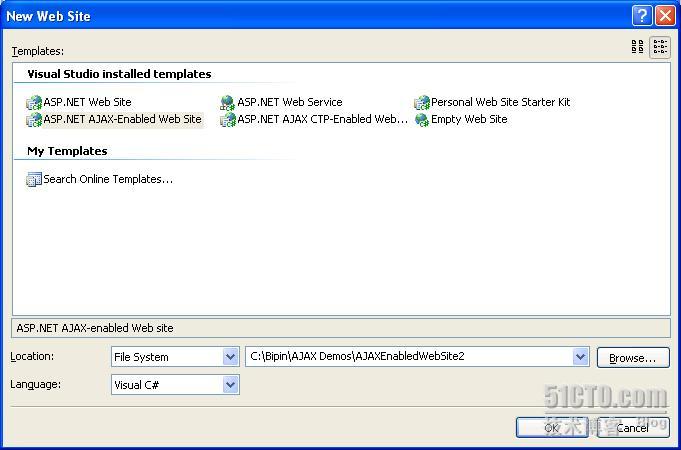This screenshot has width=681, height=450.
Task: Click the Cancel button
Action: pos(633,428)
